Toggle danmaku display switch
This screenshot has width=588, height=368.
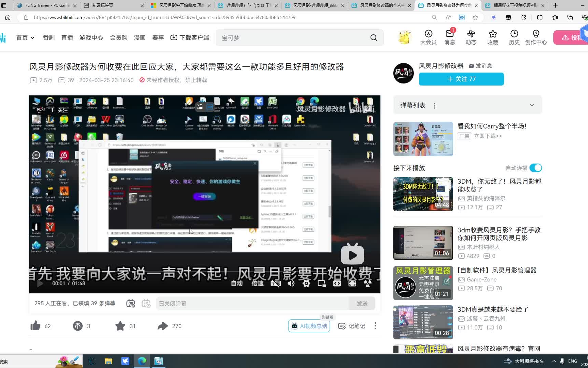coord(131,303)
